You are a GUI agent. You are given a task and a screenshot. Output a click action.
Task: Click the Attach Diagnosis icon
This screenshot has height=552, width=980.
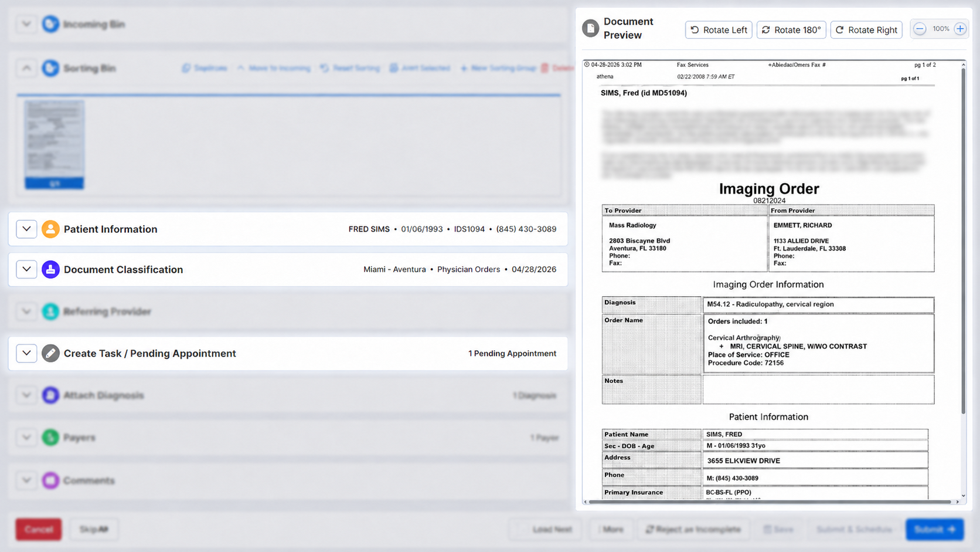(x=50, y=395)
